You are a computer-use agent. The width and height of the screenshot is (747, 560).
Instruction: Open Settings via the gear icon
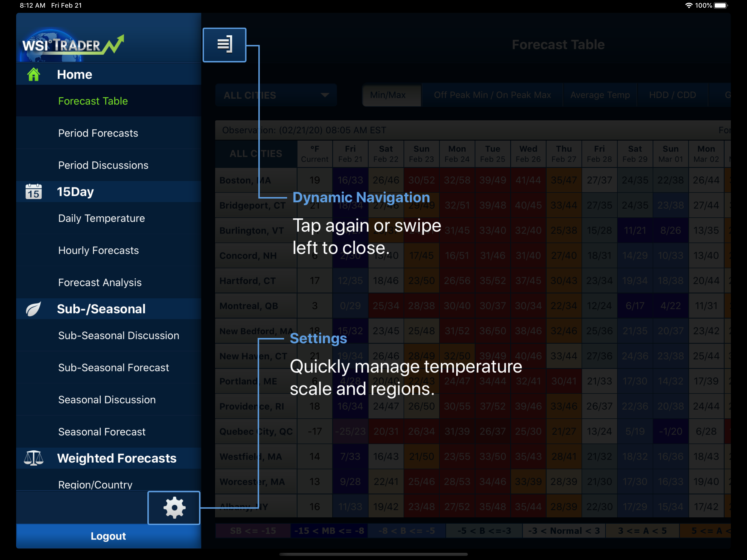[x=174, y=508]
